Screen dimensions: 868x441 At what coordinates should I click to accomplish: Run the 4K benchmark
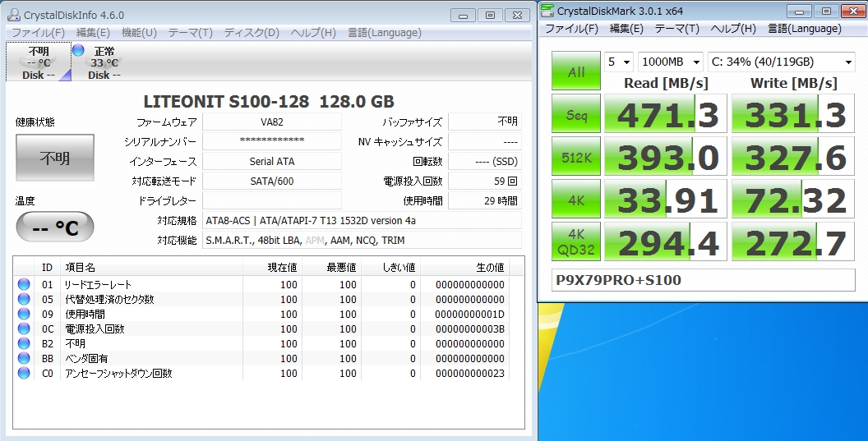point(576,200)
